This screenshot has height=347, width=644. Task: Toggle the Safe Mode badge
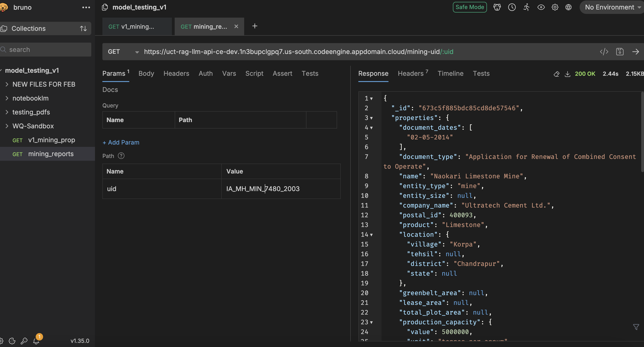(470, 7)
